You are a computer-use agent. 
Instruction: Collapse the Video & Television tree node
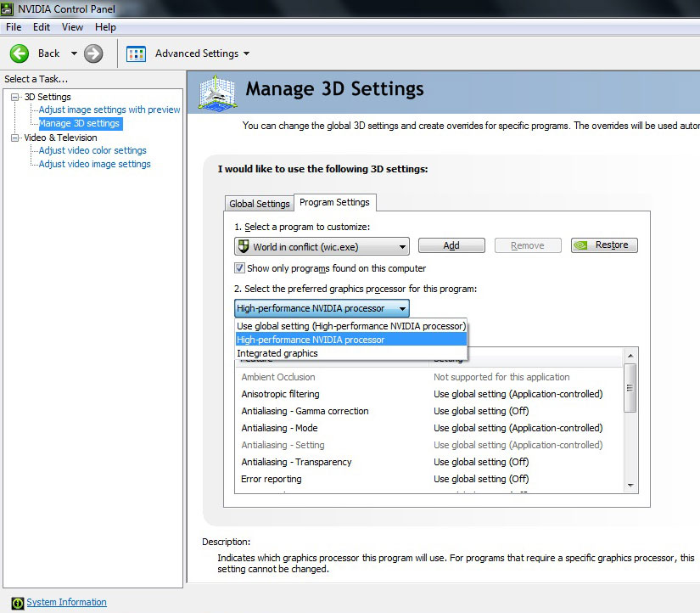tap(14, 138)
